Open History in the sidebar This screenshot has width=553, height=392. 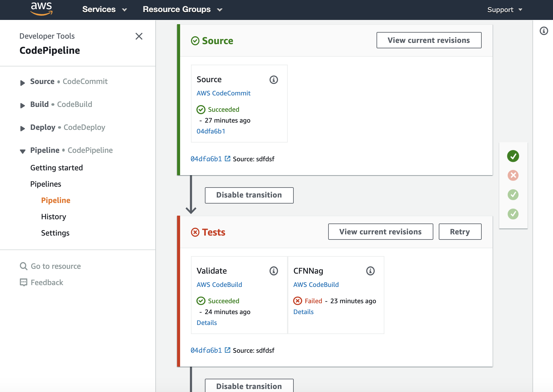pos(53,217)
